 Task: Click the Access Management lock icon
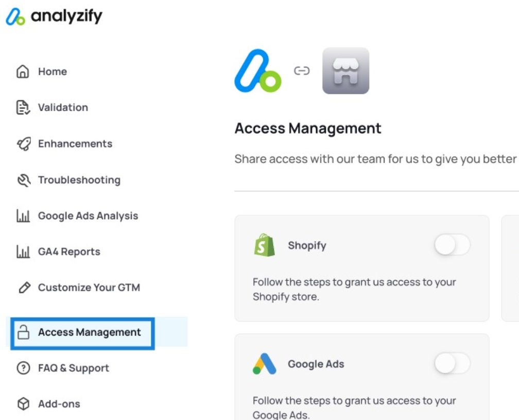pos(23,332)
